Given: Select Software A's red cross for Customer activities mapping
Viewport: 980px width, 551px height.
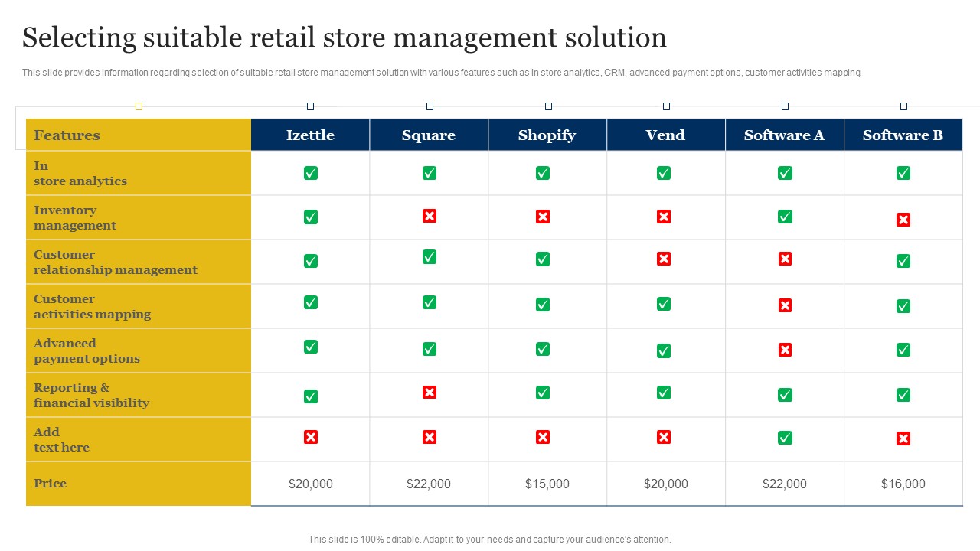Looking at the screenshot, I should point(785,305).
